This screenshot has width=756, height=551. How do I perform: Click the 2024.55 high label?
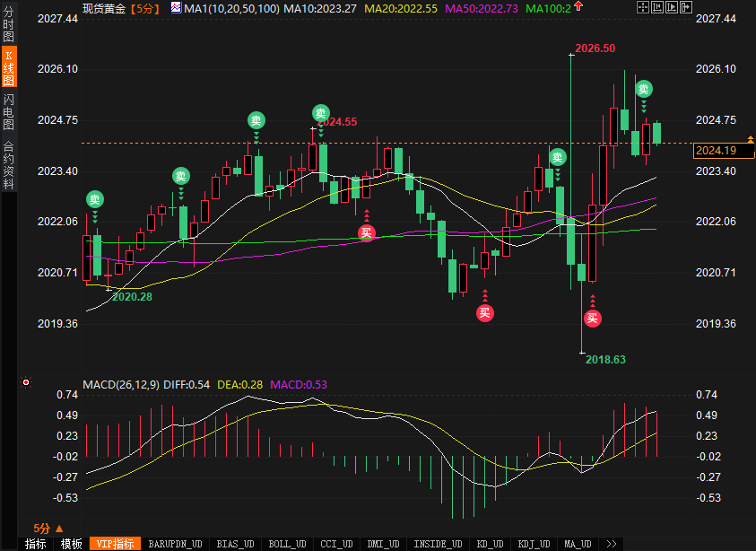[x=339, y=122]
